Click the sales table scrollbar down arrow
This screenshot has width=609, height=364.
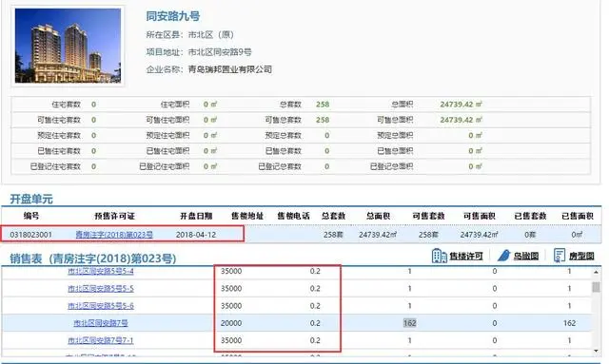click(x=596, y=351)
